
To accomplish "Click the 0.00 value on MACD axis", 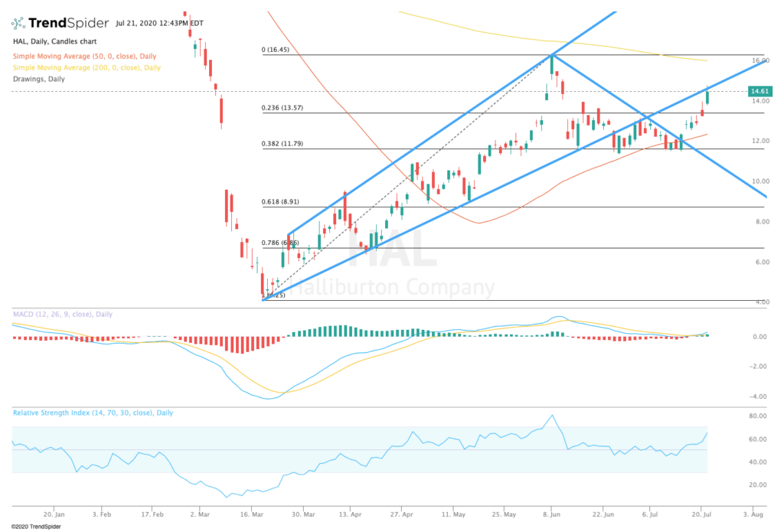I will point(759,337).
